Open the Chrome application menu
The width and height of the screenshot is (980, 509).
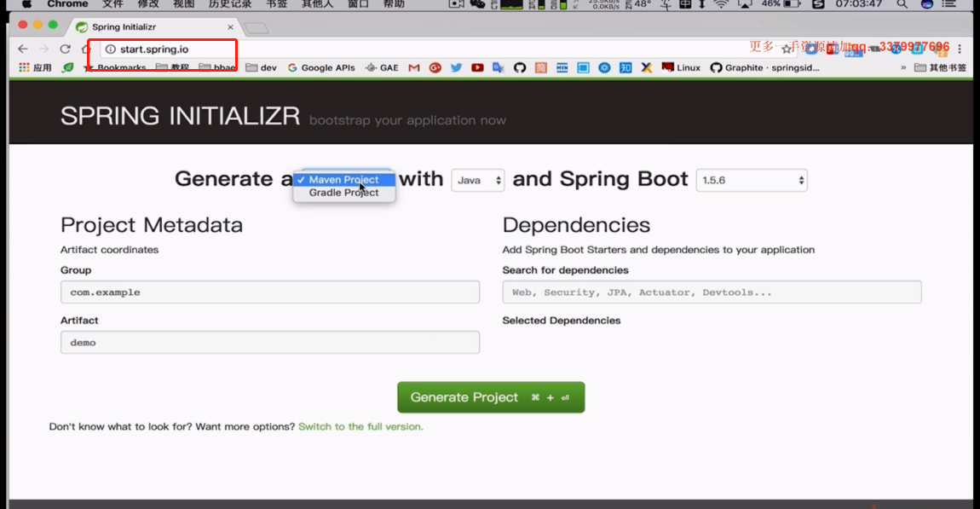tap(67, 3)
